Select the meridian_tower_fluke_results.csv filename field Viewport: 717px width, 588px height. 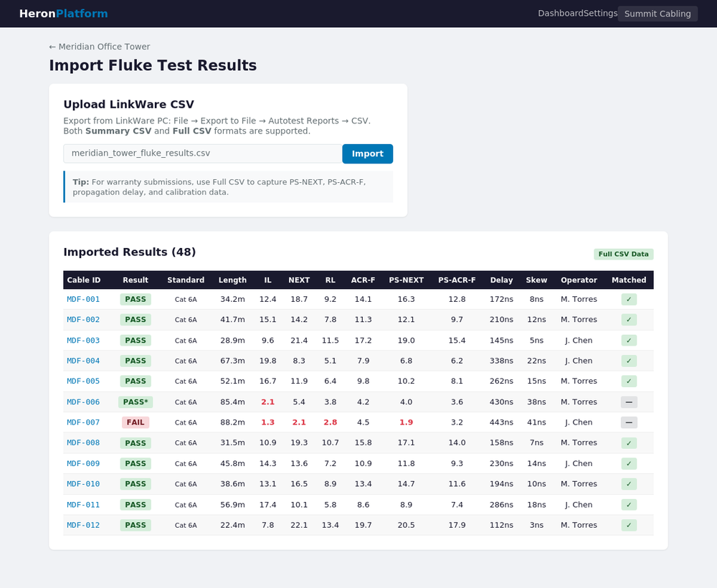coord(201,153)
